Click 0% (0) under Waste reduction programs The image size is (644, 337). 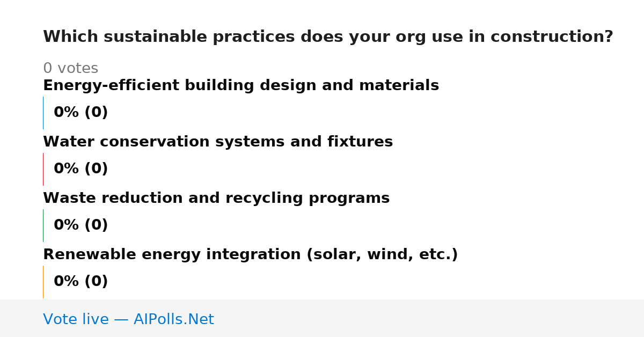pos(81,225)
